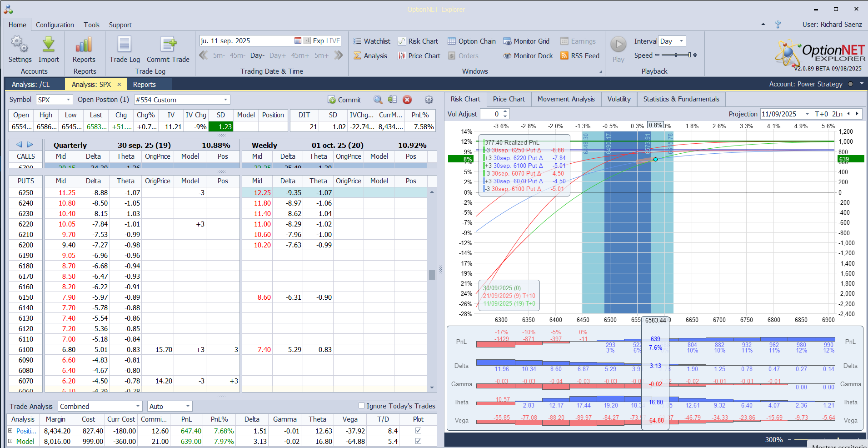Image resolution: width=868 pixels, height=448 pixels.
Task: Click the 5m+ time step button
Action: (x=321, y=55)
